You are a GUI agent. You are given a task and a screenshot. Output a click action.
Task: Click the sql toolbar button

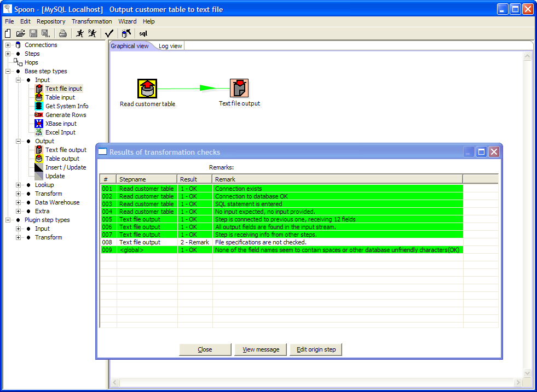coord(143,33)
